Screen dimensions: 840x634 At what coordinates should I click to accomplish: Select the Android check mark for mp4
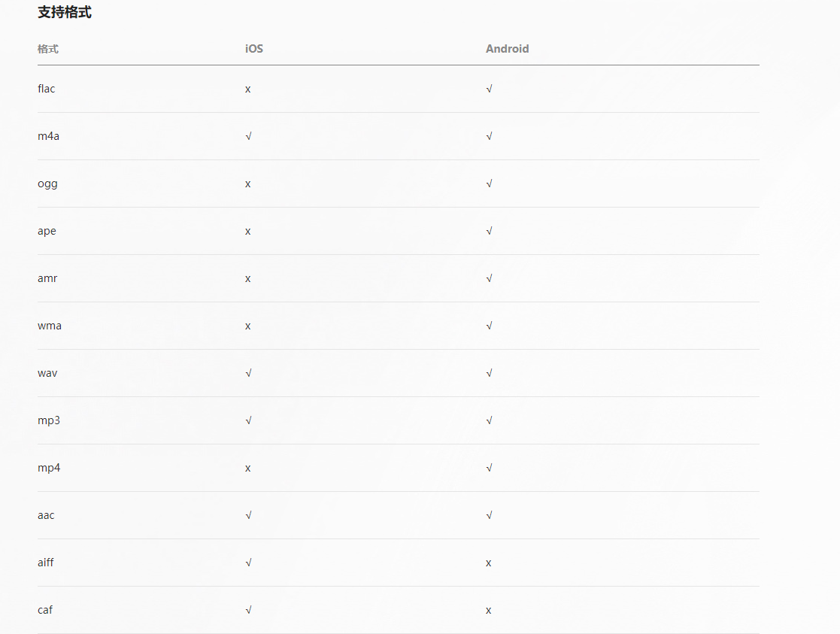(x=489, y=468)
